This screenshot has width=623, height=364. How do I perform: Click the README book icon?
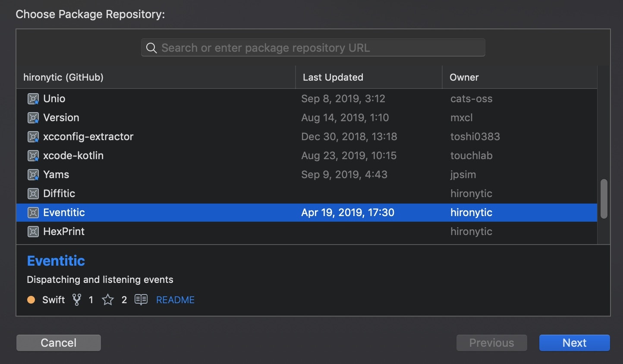(x=141, y=300)
